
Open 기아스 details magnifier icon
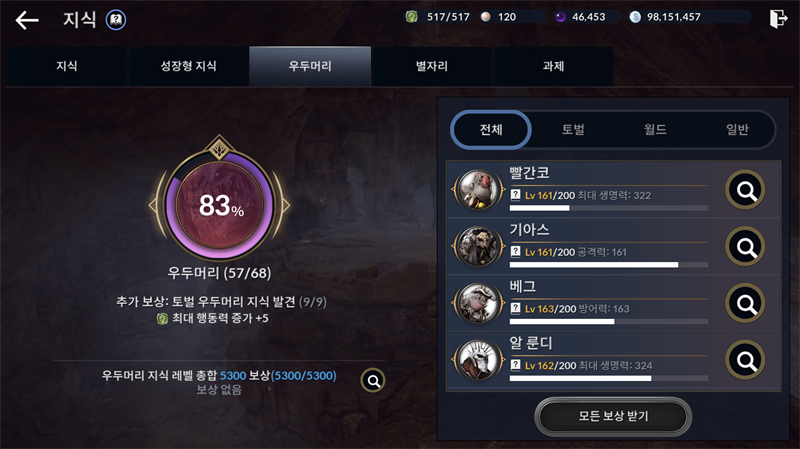tap(745, 247)
